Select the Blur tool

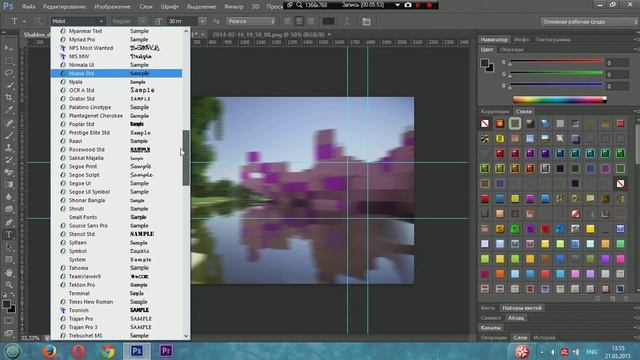[9, 197]
